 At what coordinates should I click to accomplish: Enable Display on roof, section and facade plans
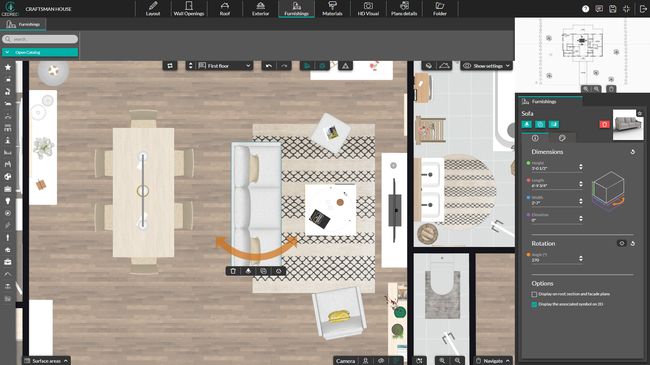pyautogui.click(x=534, y=294)
